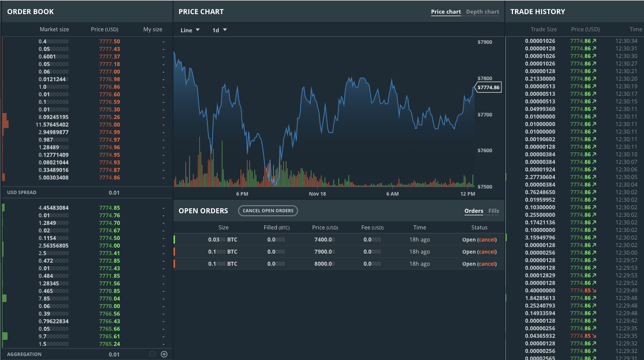Click the USD Spread 0.01 bar
644x360 pixels.
pos(87,193)
